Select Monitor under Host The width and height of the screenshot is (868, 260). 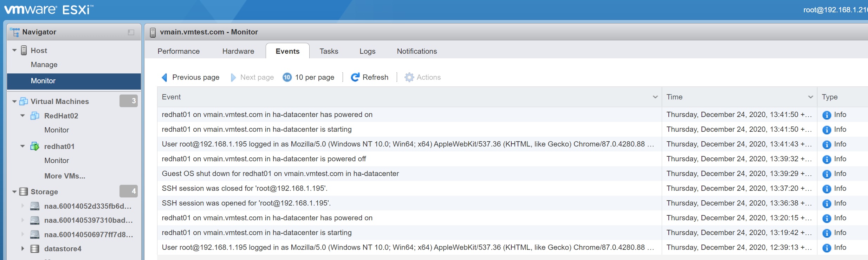click(74, 81)
